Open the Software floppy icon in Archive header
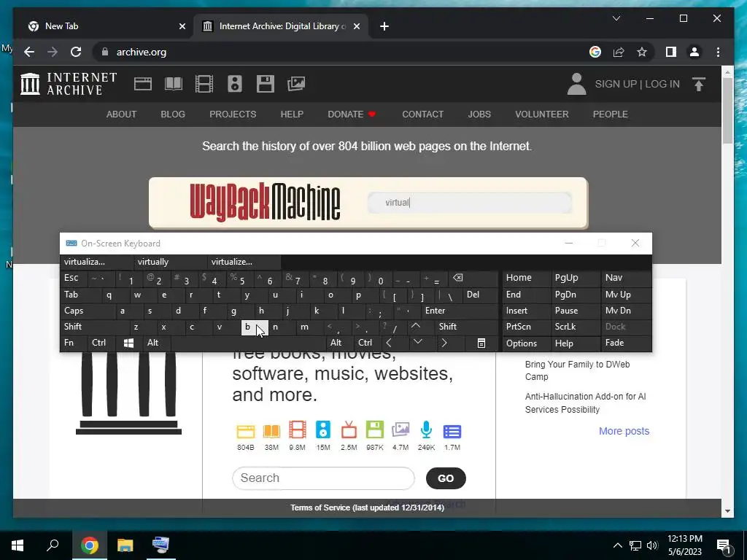The width and height of the screenshot is (747, 560). pos(265,84)
